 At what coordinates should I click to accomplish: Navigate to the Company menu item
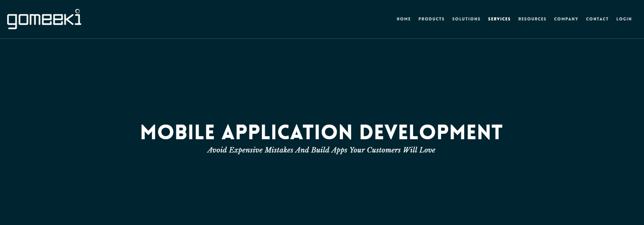[566, 19]
